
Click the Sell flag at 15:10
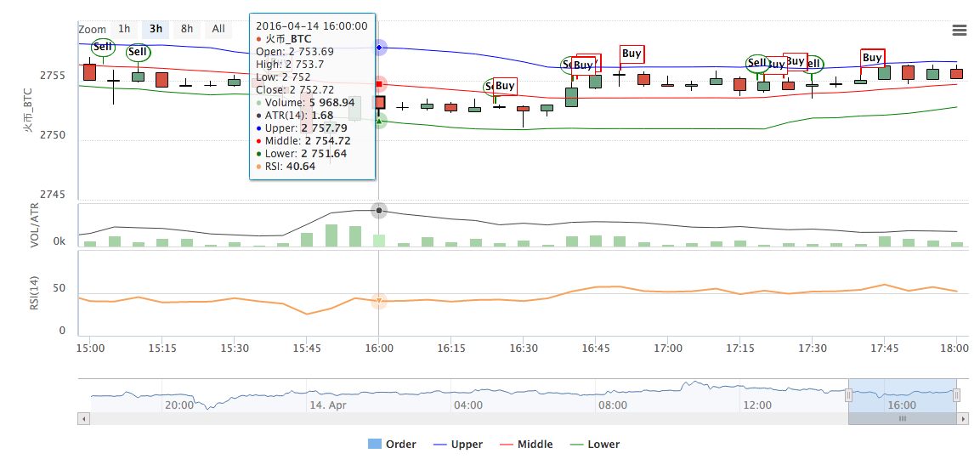click(x=138, y=52)
